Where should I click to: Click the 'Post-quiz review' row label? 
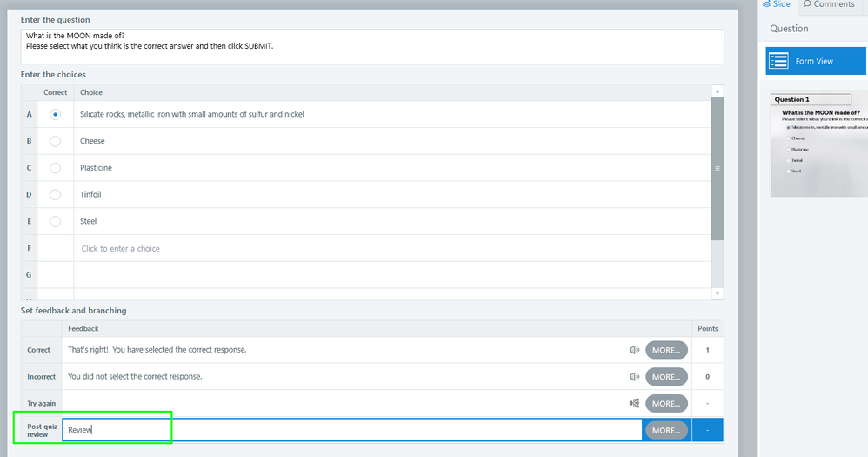point(42,430)
